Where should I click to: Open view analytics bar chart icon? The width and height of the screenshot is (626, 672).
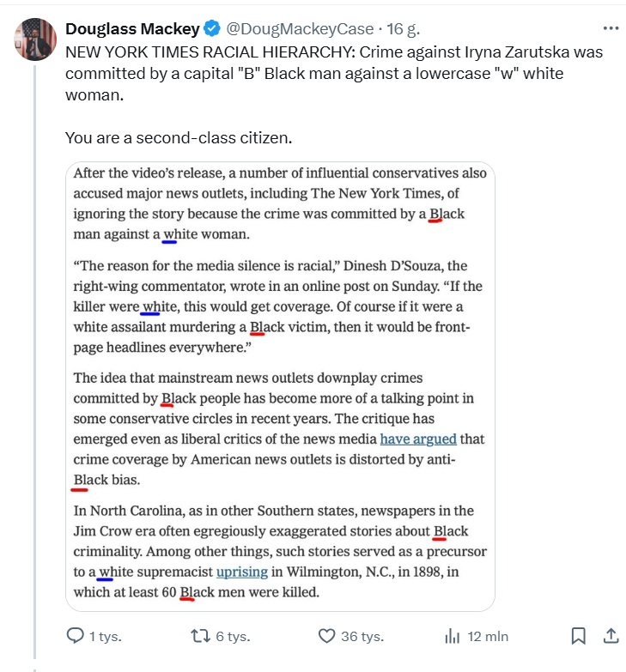452,636
